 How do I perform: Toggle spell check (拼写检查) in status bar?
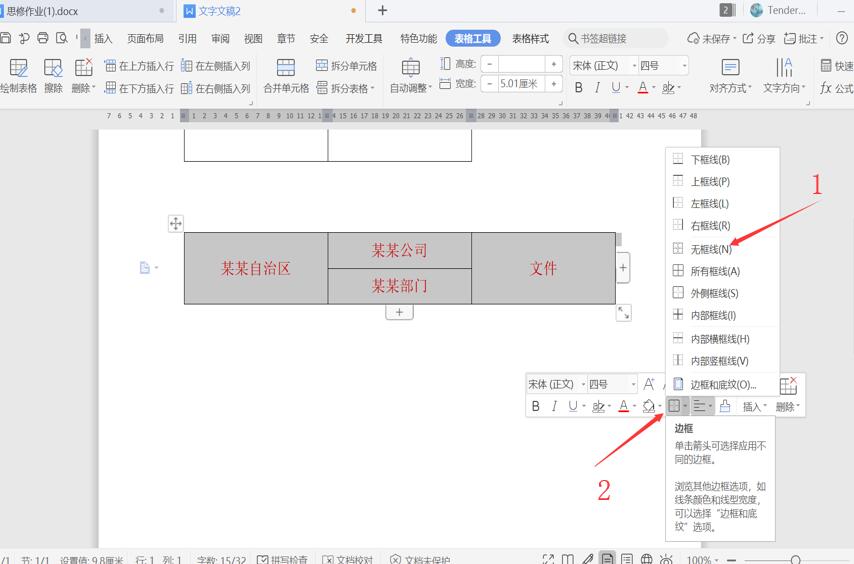[x=282, y=559]
